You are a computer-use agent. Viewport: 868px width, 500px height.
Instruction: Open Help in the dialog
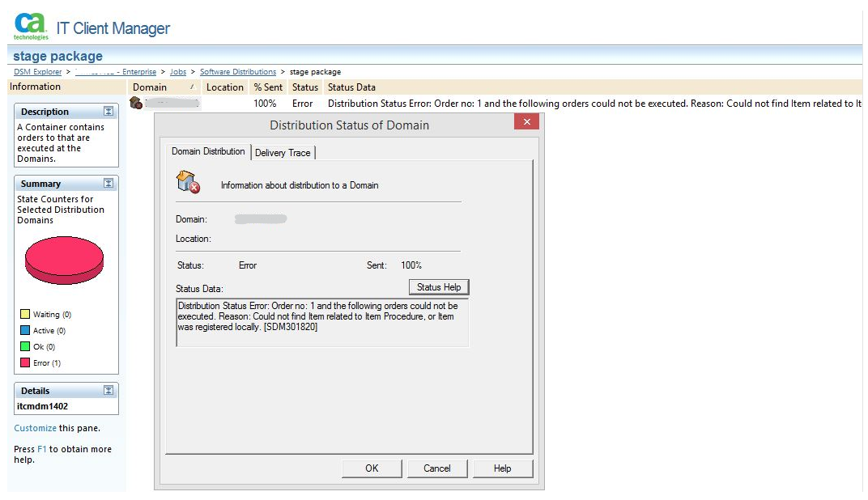point(502,468)
